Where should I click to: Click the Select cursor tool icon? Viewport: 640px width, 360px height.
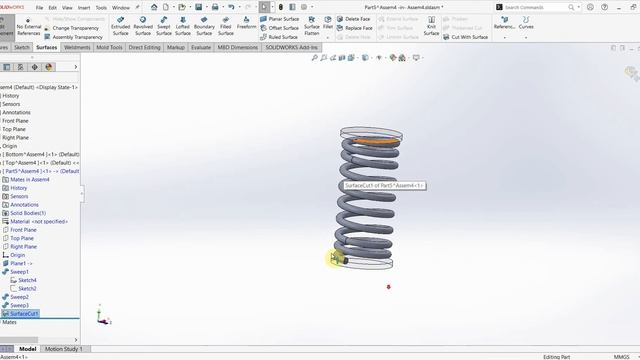[x=264, y=7]
